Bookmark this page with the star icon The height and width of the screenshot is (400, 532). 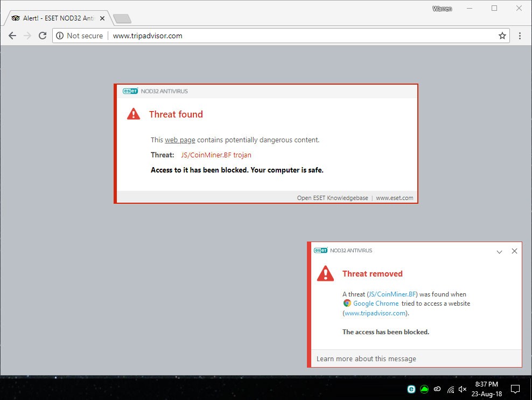pyautogui.click(x=502, y=36)
